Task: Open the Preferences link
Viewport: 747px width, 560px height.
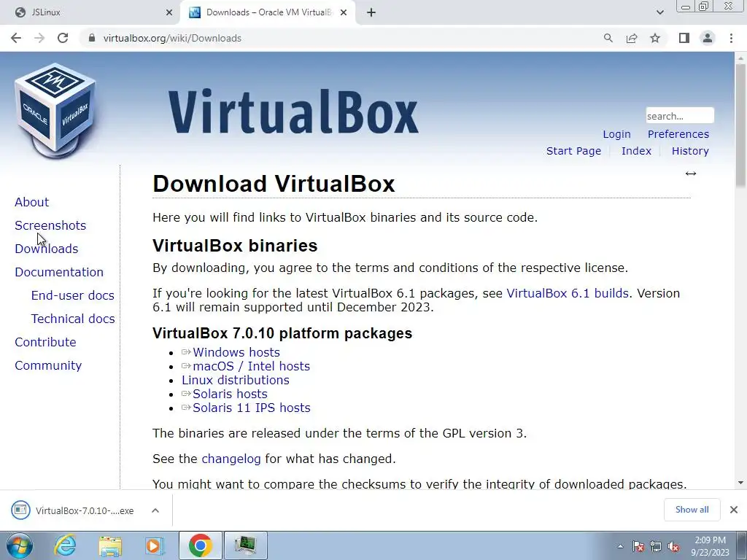Action: click(678, 134)
